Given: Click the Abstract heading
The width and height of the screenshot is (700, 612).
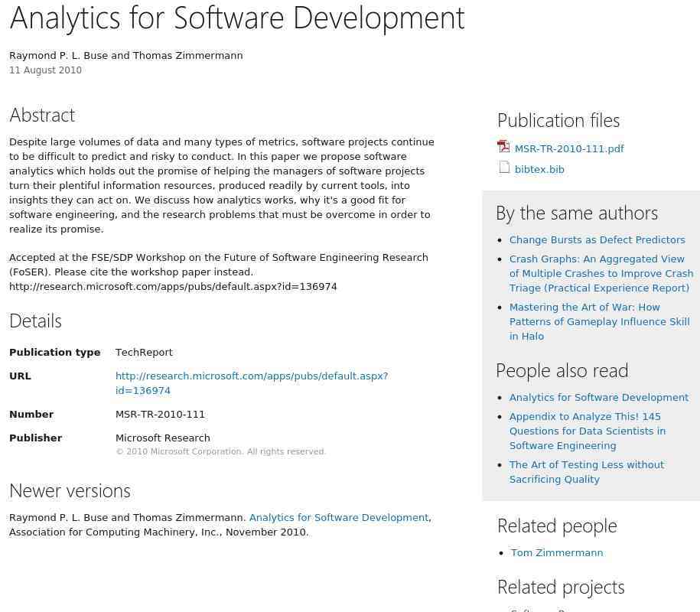Looking at the screenshot, I should pyautogui.click(x=42, y=116).
